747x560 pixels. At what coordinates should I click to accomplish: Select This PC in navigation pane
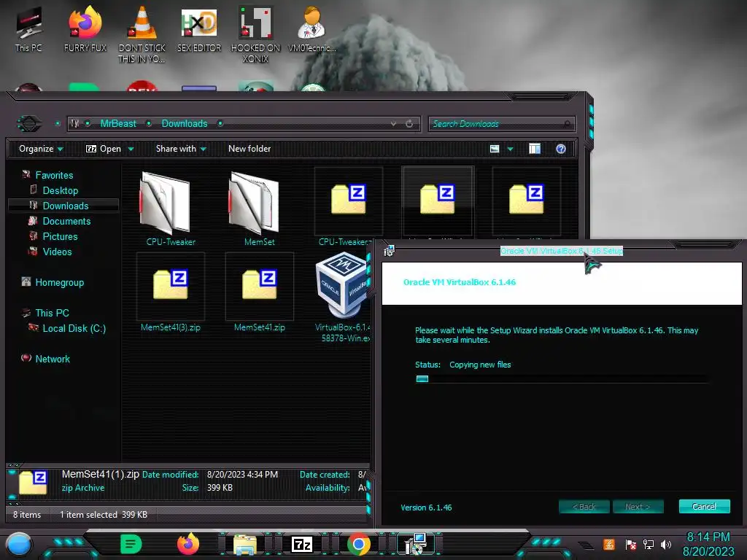click(52, 313)
